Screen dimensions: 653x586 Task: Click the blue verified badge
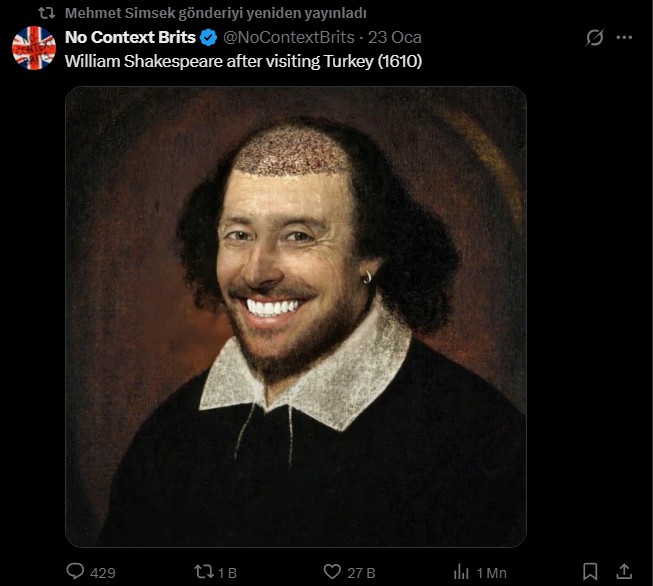pyautogui.click(x=208, y=38)
